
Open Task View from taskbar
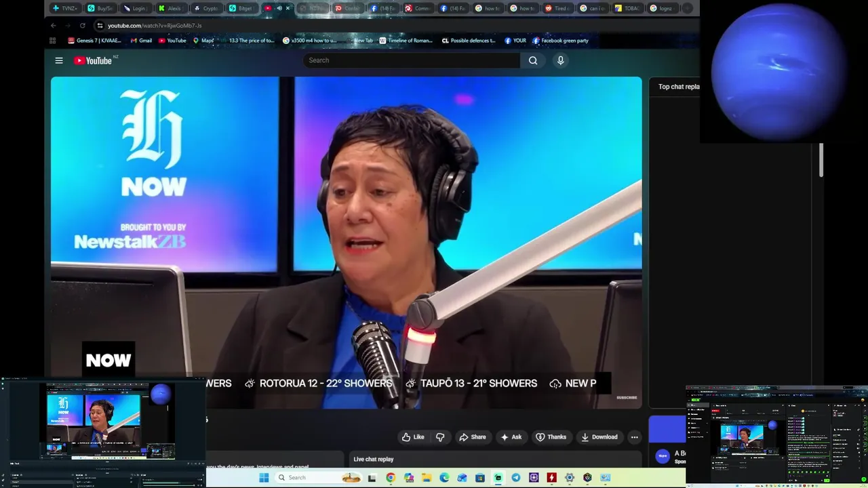pos(372,478)
